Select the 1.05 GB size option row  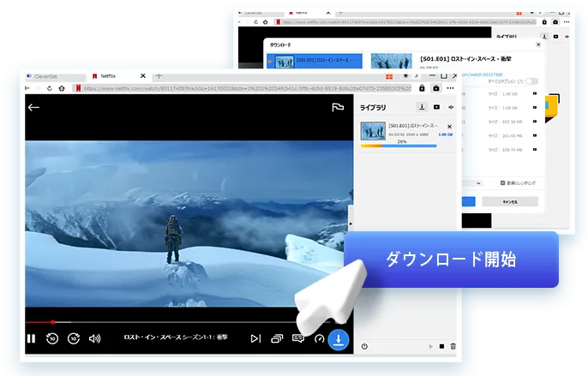[501, 108]
